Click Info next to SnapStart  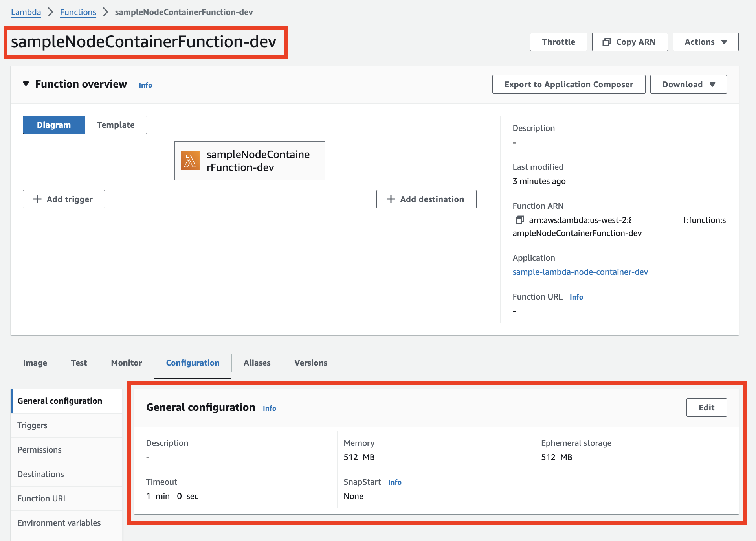[x=395, y=482]
